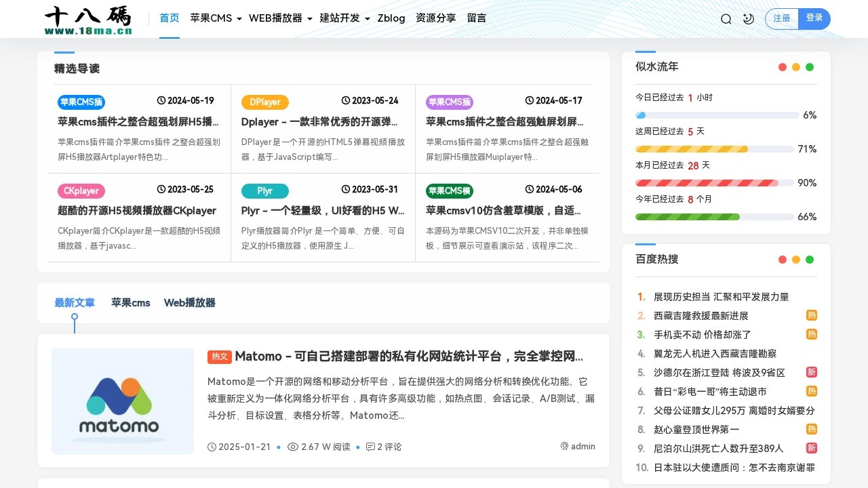Click the author icon beside admin
This screenshot has width=868, height=488.
(564, 446)
